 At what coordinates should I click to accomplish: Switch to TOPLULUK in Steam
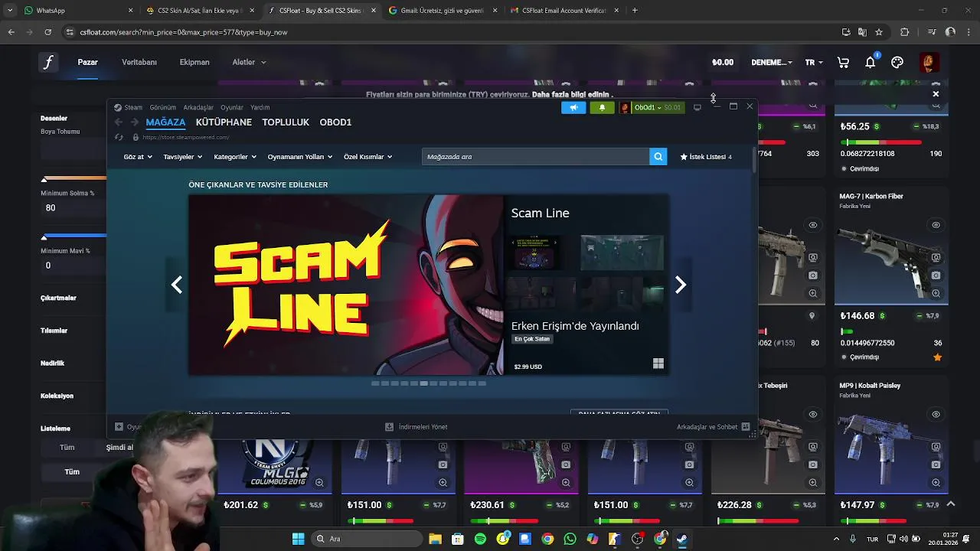286,122
